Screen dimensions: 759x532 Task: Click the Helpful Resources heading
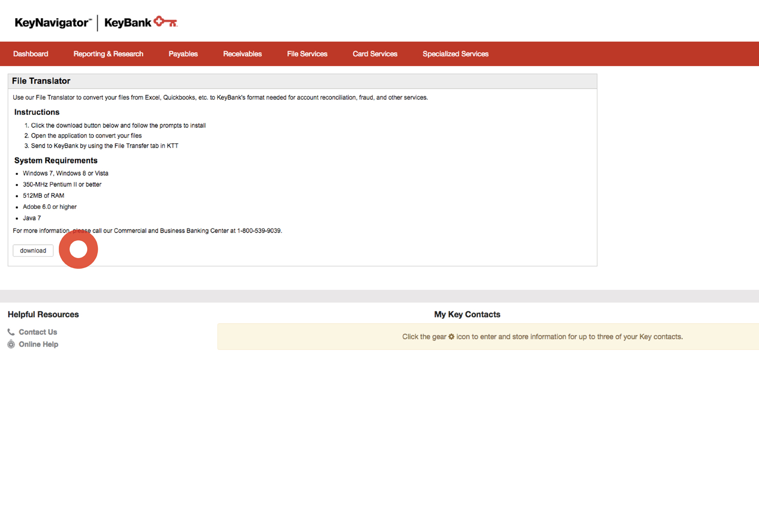point(43,314)
